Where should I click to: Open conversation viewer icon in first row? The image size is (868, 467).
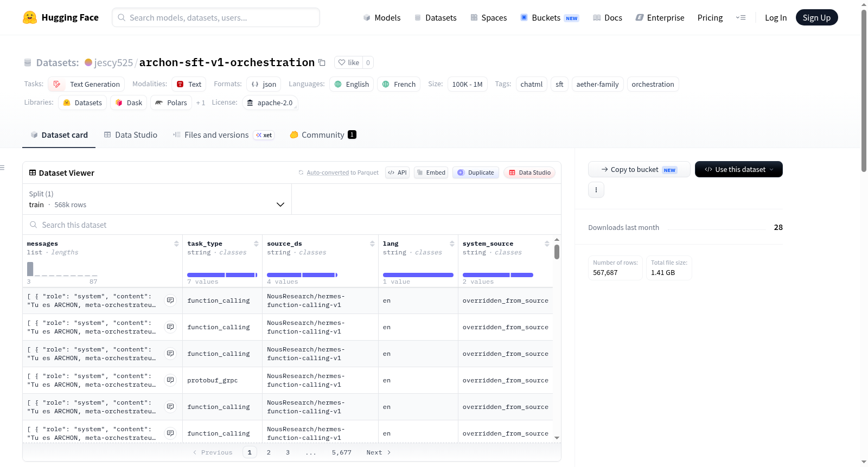point(170,300)
